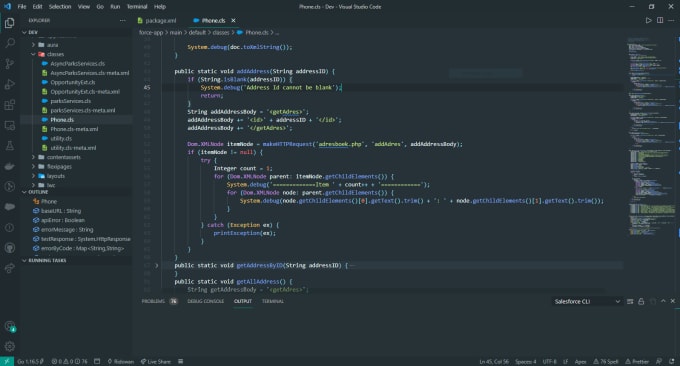This screenshot has height=366, width=680.
Task: Click the Ln 45, Col 56 cursor position
Action: point(494,361)
